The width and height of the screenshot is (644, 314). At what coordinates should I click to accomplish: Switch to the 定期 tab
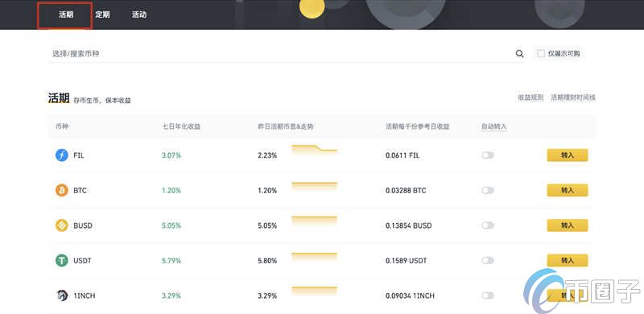click(102, 14)
